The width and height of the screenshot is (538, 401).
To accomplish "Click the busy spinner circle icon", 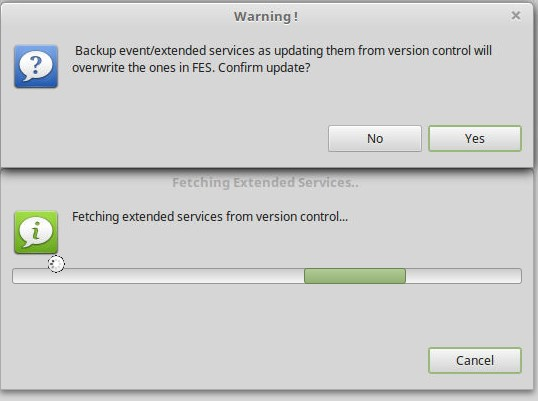I will [x=56, y=264].
